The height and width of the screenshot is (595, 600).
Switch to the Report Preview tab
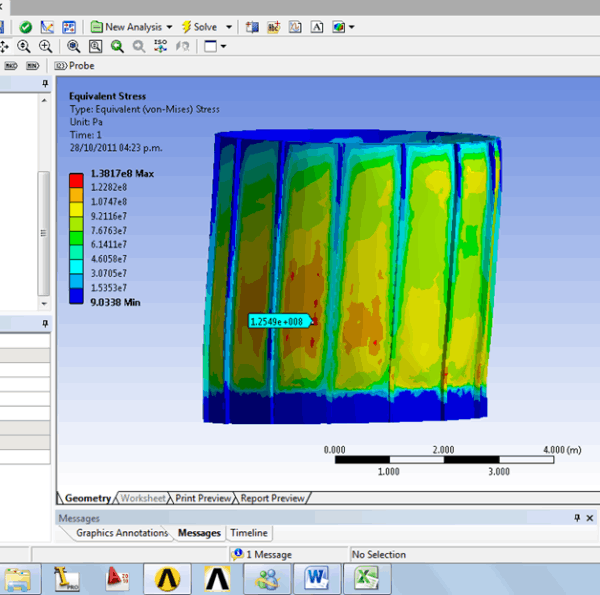click(272, 498)
